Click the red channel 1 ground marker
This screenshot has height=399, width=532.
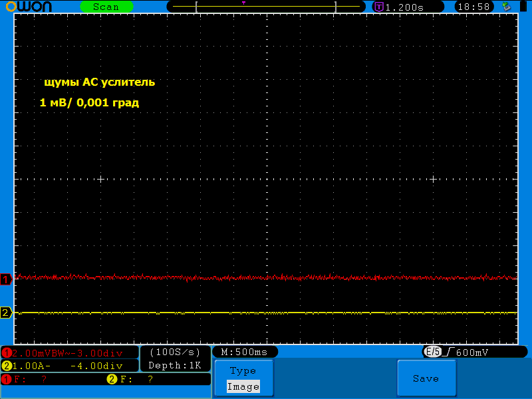(6, 279)
